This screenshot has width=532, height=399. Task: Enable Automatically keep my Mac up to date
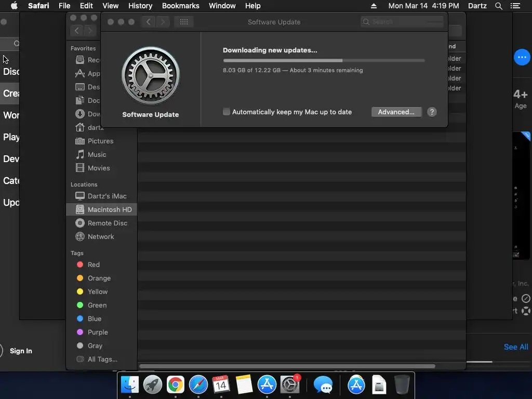click(227, 112)
